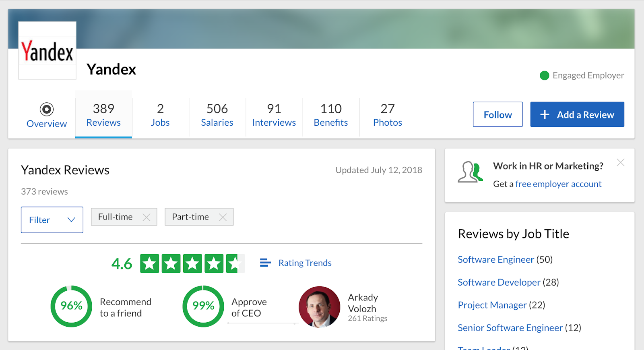
Task: Switch to the Salaries tab
Action: tap(217, 115)
